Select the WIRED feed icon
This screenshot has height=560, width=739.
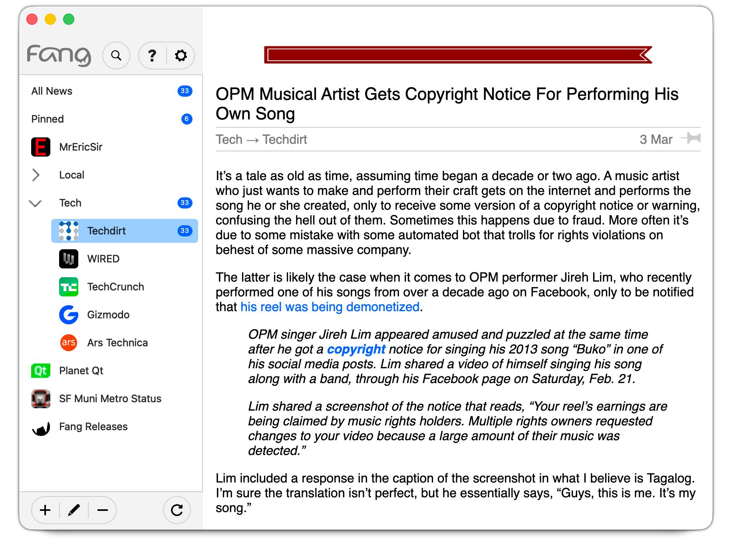click(x=69, y=259)
